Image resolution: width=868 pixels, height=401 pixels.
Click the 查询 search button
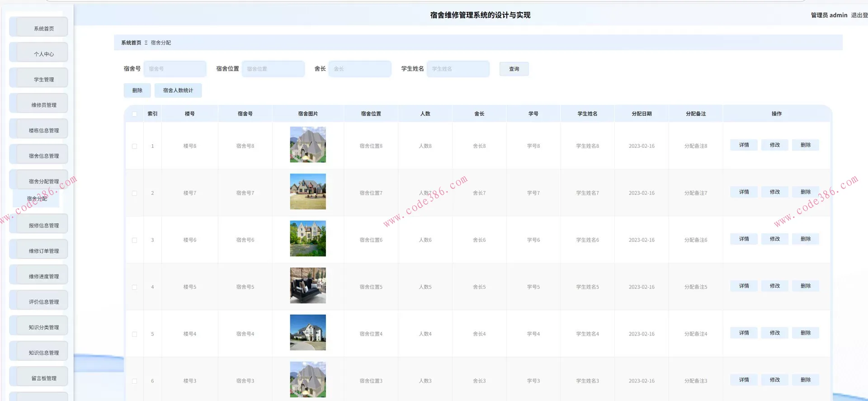click(x=514, y=69)
